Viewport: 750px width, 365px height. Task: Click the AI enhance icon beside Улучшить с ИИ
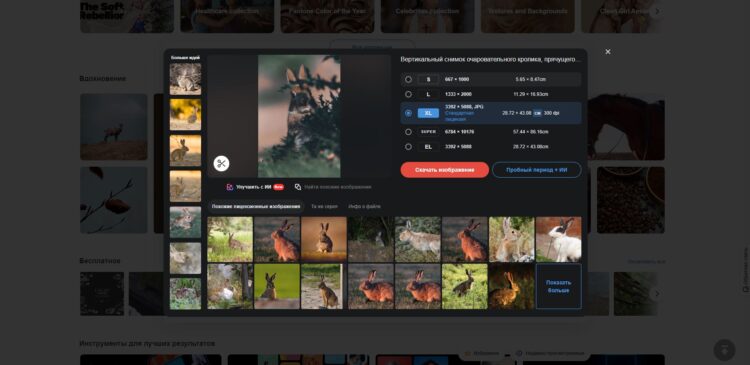[230, 187]
